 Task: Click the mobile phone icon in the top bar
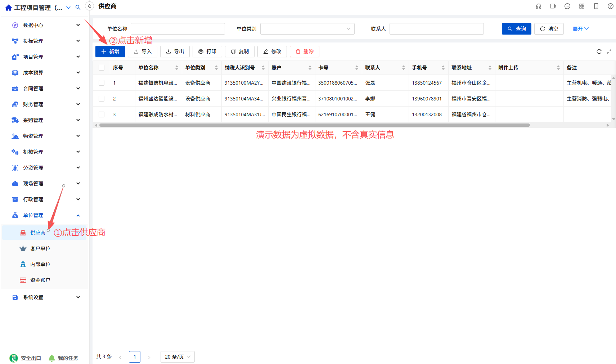[596, 6]
